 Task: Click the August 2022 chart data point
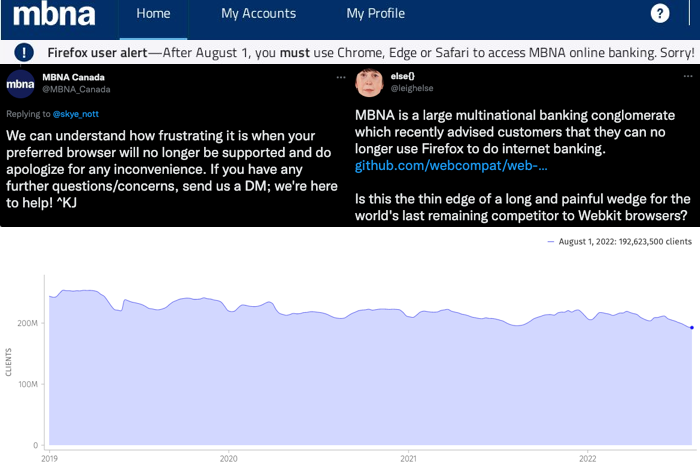691,327
